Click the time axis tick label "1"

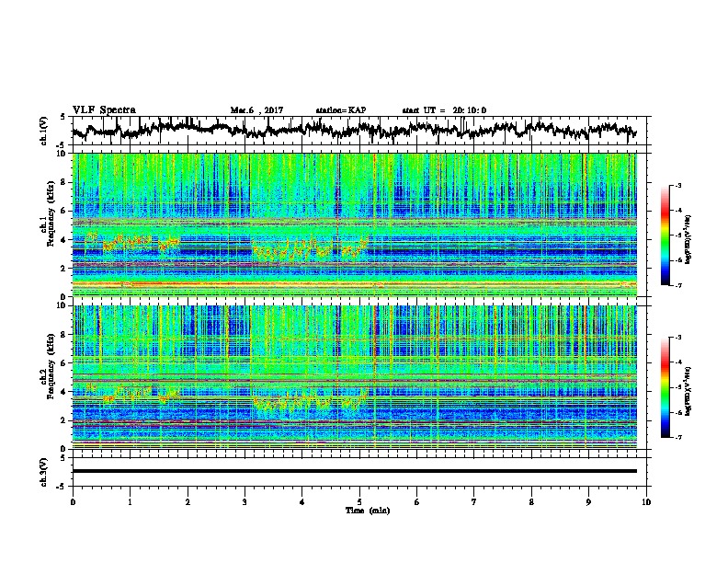pos(130,501)
